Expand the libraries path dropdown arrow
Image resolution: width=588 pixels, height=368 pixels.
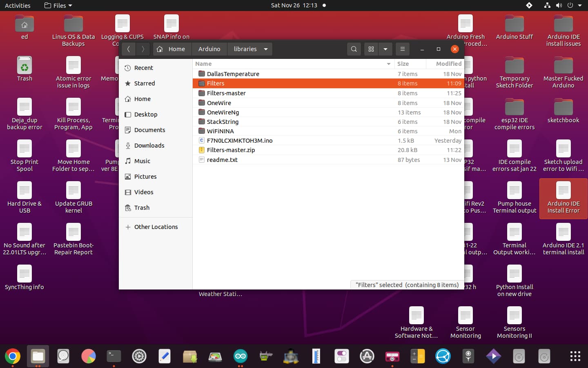pyautogui.click(x=266, y=49)
